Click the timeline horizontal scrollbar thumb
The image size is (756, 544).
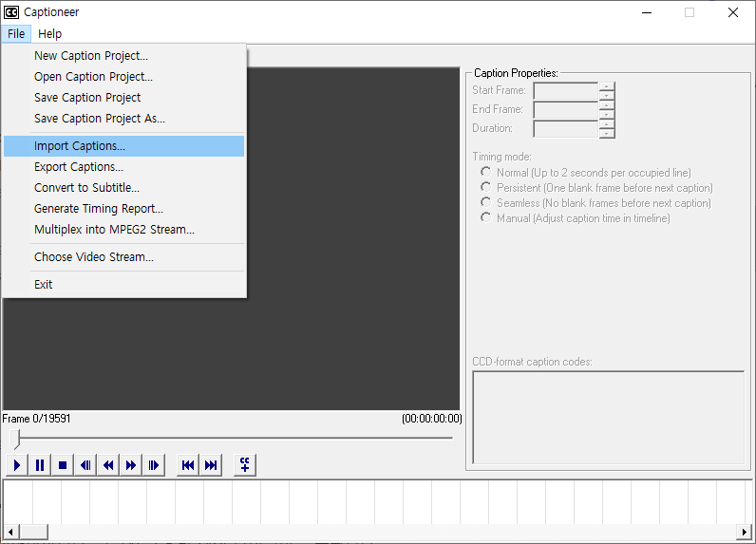click(33, 532)
